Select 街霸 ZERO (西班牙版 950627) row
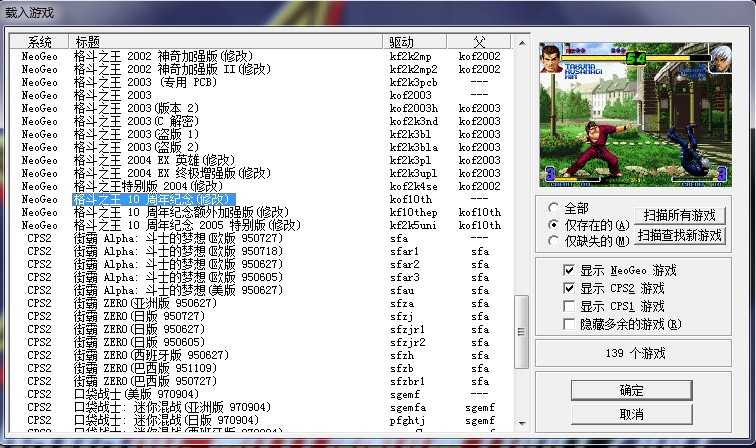Image resolution: width=756 pixels, height=448 pixels. 260,356
